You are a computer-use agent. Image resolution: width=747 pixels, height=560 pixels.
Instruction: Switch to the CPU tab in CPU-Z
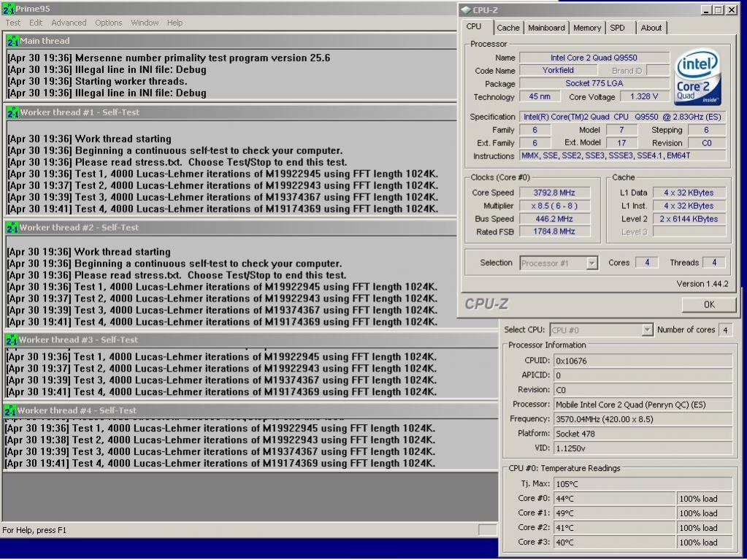click(476, 27)
